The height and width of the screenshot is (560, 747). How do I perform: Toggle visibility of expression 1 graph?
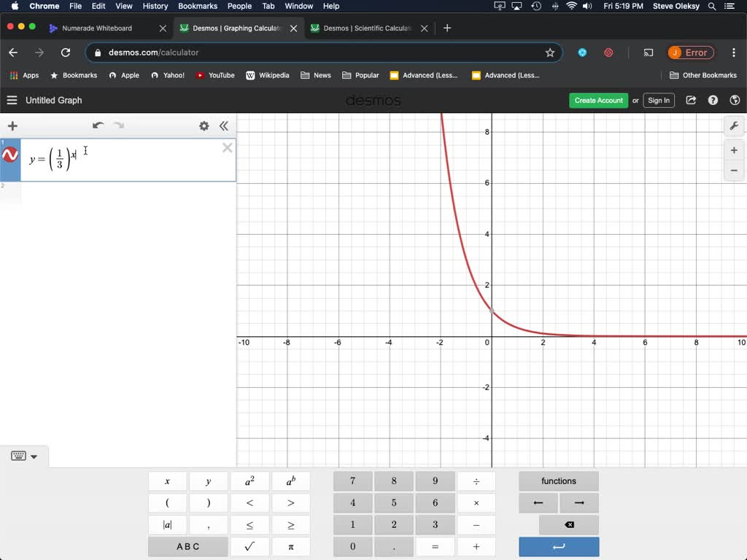[10, 155]
